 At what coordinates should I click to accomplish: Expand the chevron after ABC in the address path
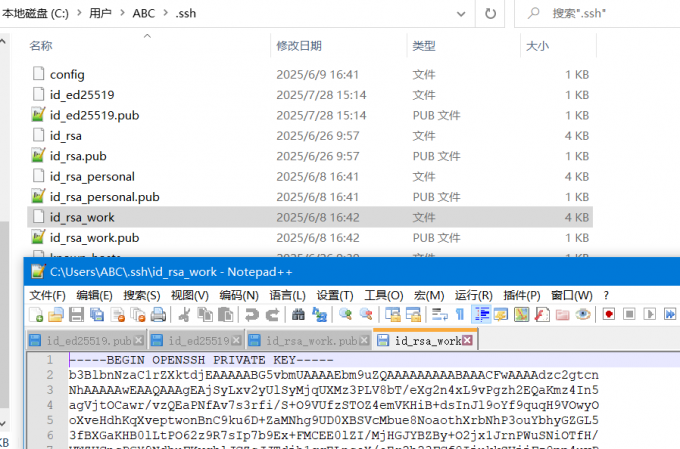click(166, 13)
